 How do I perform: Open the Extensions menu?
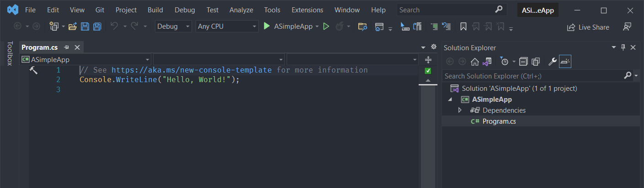point(307,10)
